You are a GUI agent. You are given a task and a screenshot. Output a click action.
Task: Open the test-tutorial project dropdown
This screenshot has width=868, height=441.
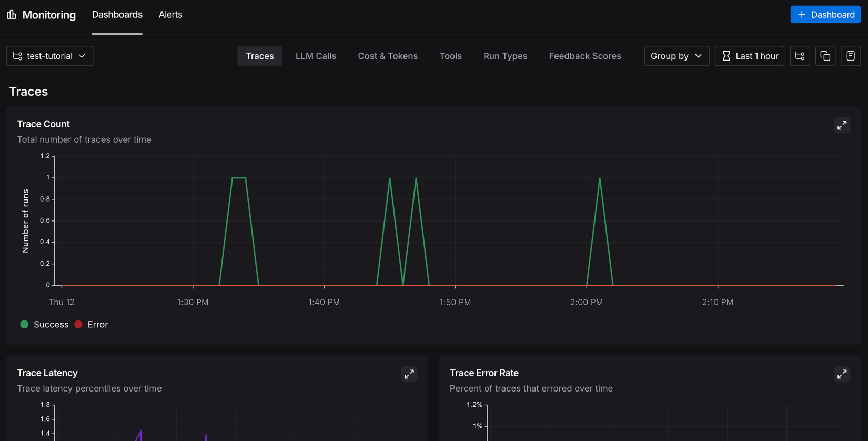[x=49, y=56]
